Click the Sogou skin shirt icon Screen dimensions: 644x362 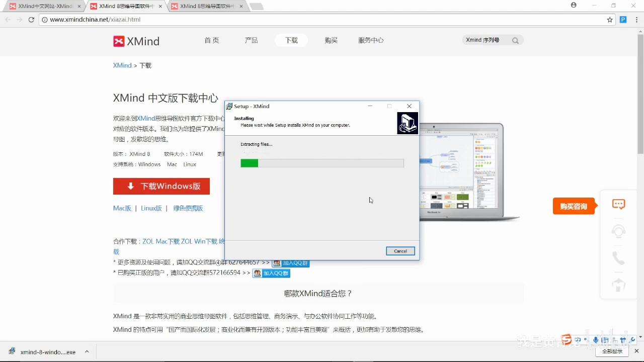tap(623, 340)
